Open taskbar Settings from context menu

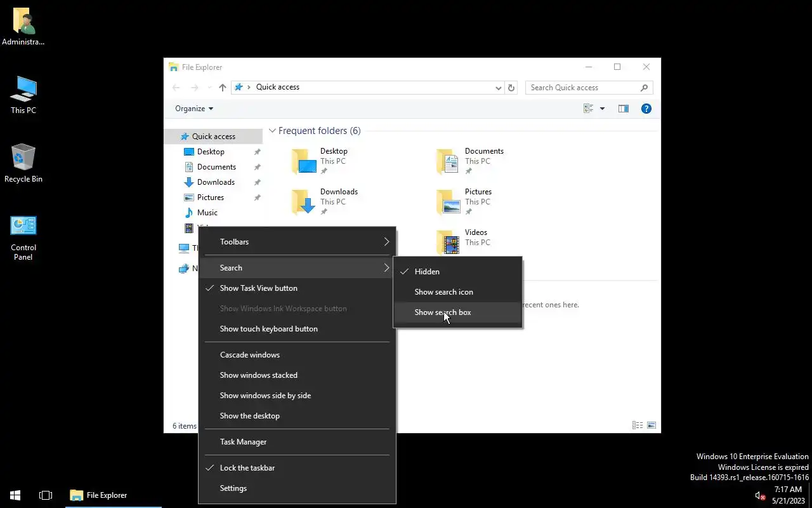[x=297, y=488]
